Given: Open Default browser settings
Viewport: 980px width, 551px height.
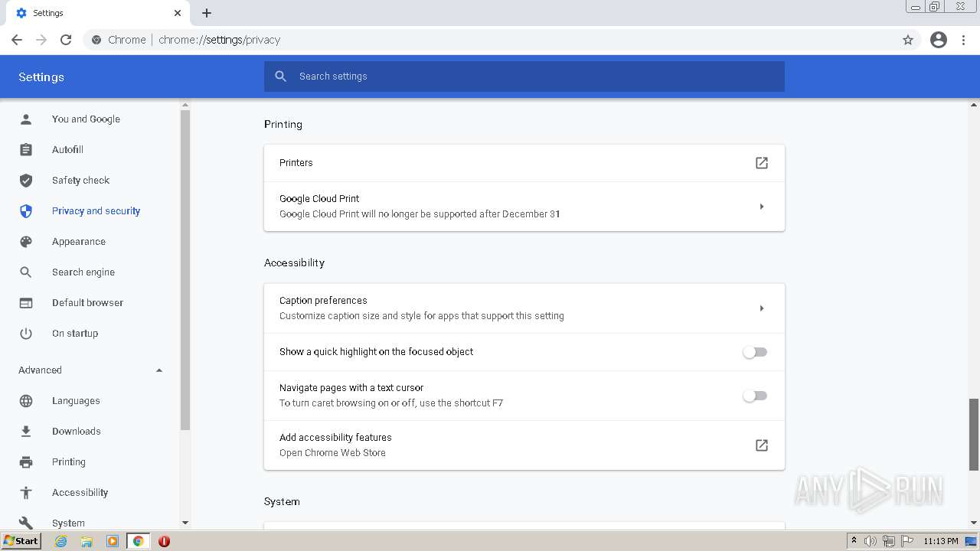Looking at the screenshot, I should (x=87, y=302).
